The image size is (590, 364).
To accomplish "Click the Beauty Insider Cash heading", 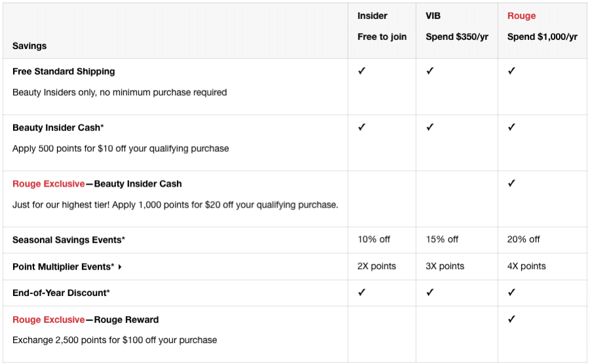I will pyautogui.click(x=58, y=128).
